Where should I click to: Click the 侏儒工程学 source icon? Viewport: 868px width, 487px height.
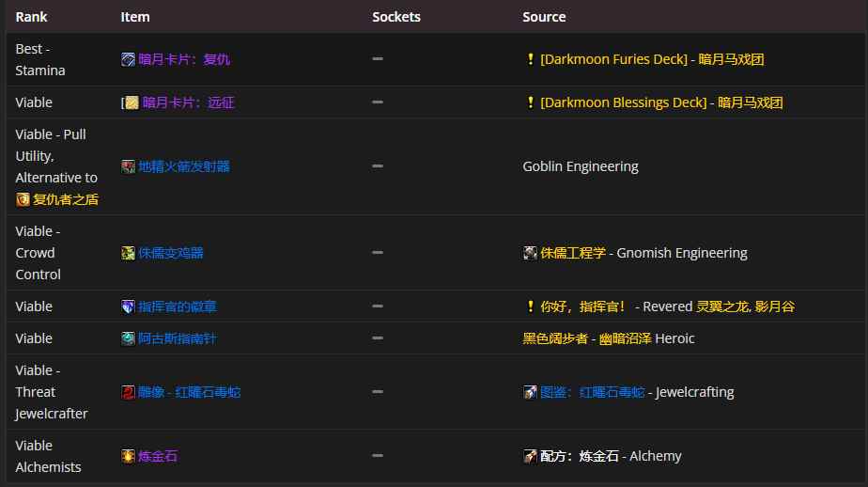pyautogui.click(x=530, y=253)
